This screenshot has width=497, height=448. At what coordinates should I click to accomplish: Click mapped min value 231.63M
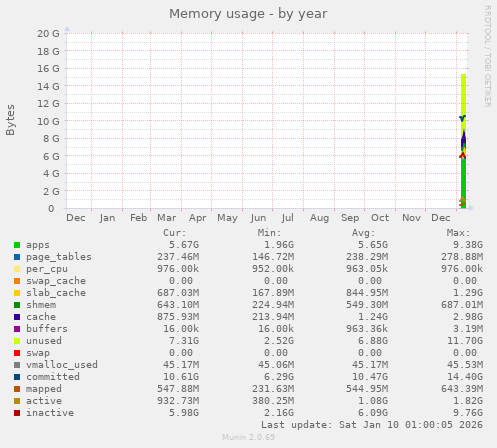coord(273,389)
